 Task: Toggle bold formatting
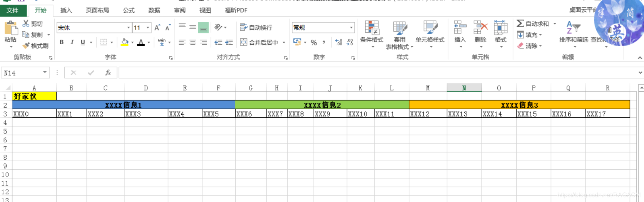click(62, 42)
